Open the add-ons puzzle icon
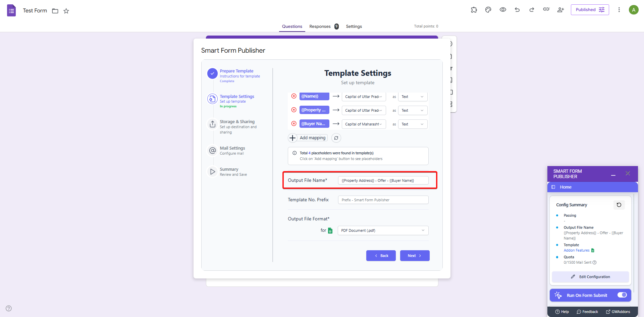644x317 pixels. pos(474,10)
